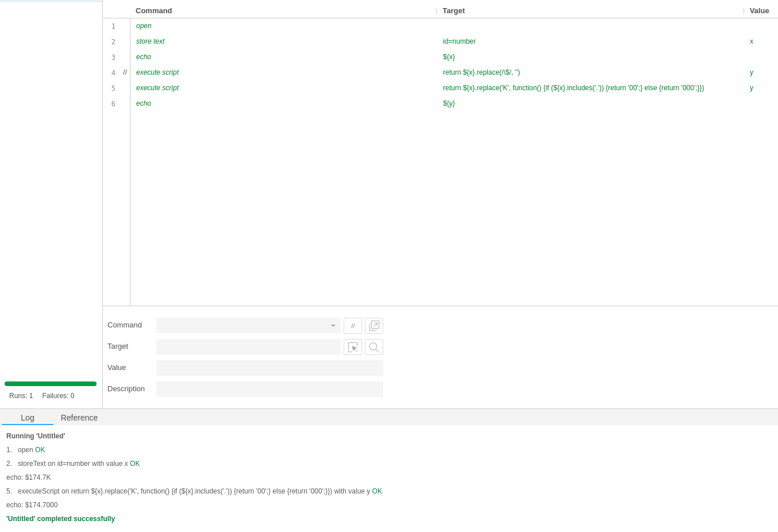
Task: Click the x value in row 2
Action: 752,41
